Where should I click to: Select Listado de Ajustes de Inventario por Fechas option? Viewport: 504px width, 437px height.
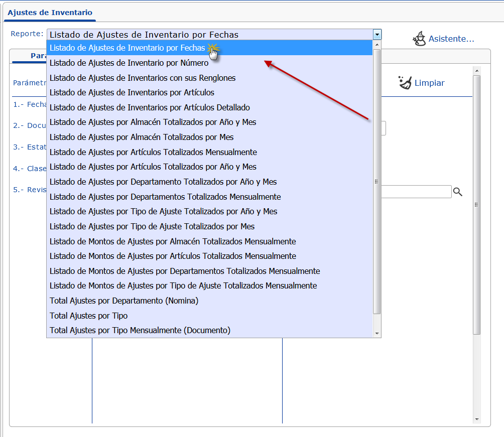pyautogui.click(x=209, y=48)
